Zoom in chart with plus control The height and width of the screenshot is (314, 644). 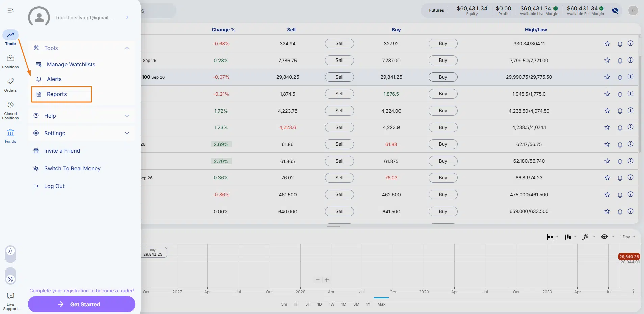pos(327,280)
